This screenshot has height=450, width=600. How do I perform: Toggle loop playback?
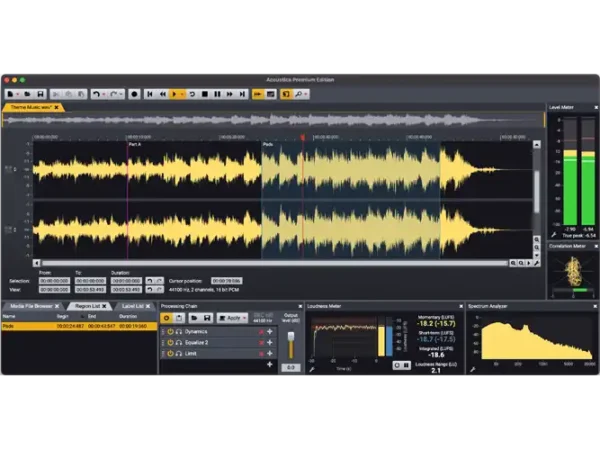(x=192, y=94)
